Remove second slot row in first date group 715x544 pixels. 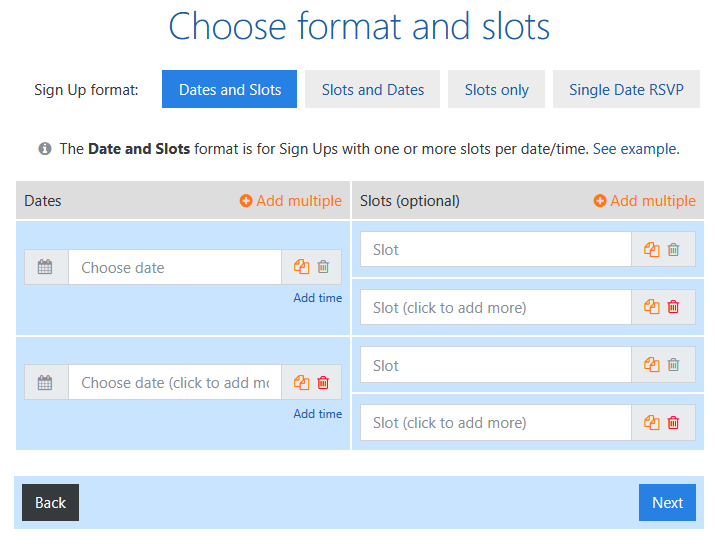[x=674, y=307]
